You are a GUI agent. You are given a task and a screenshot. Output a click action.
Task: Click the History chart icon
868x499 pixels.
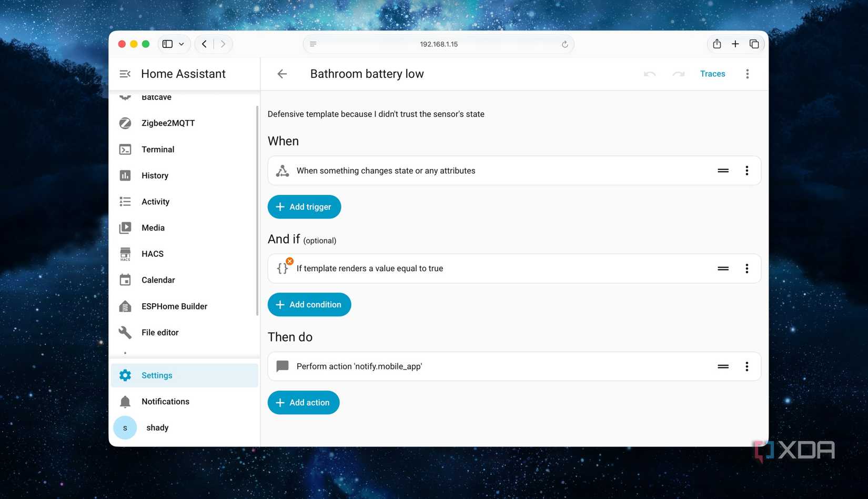tap(125, 176)
